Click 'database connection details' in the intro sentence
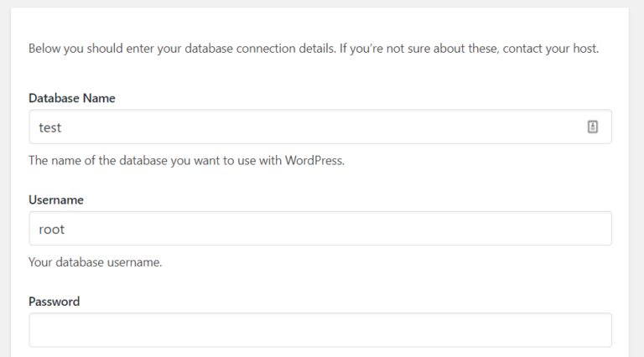 pyautogui.click(x=260, y=49)
